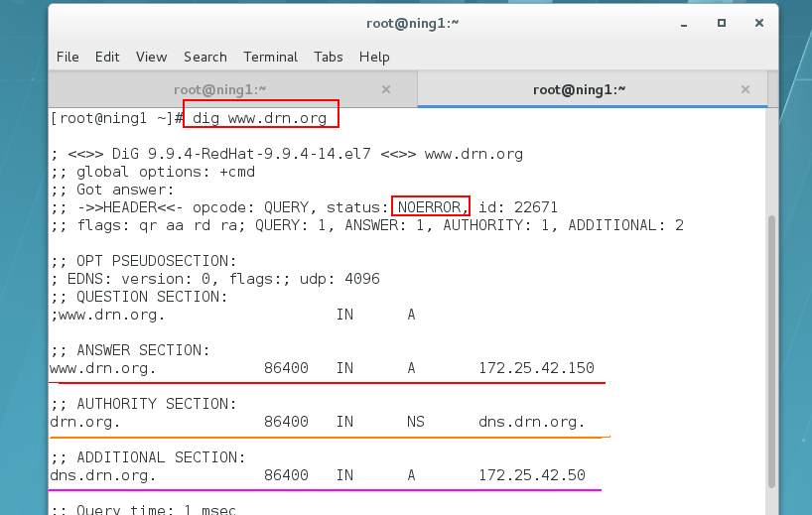
Task: Click 'dns.drn.org.' in the additional section
Action: [102, 475]
